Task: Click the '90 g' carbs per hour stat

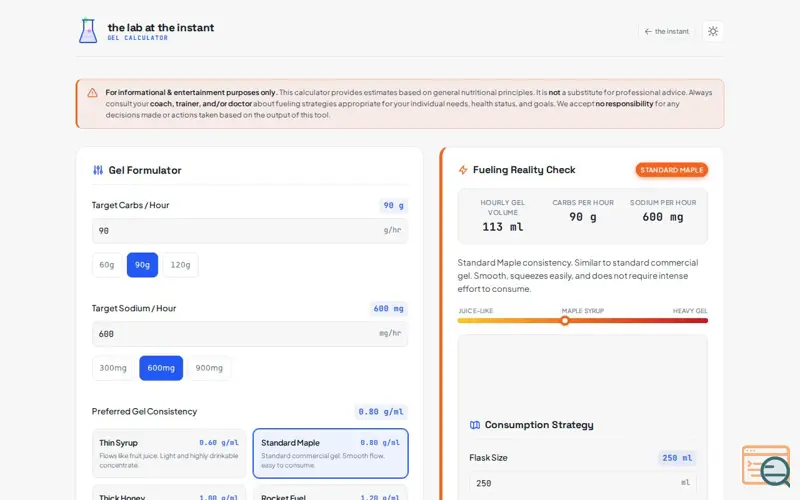Action: [x=583, y=217]
